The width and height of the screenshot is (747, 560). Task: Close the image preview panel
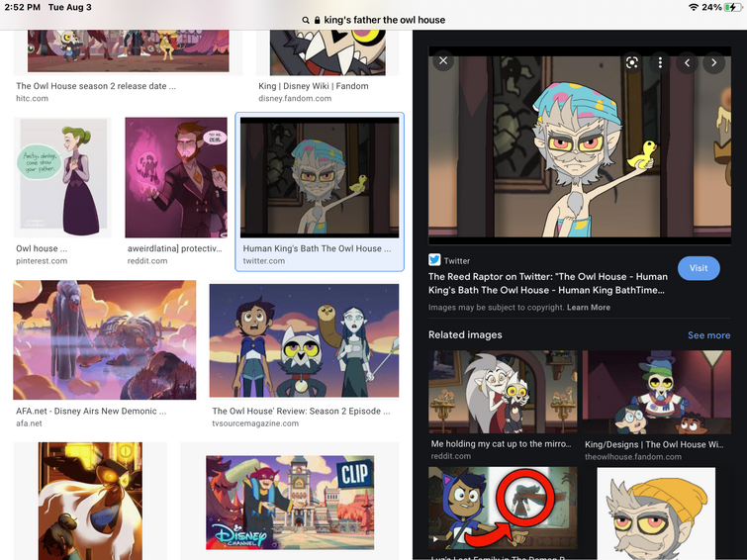pyautogui.click(x=443, y=61)
